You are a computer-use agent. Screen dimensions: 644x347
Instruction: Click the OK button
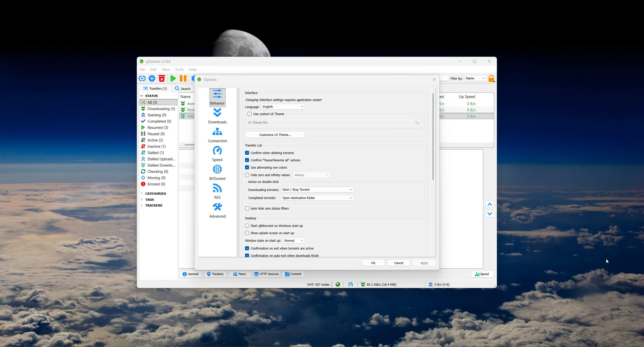(x=373, y=263)
